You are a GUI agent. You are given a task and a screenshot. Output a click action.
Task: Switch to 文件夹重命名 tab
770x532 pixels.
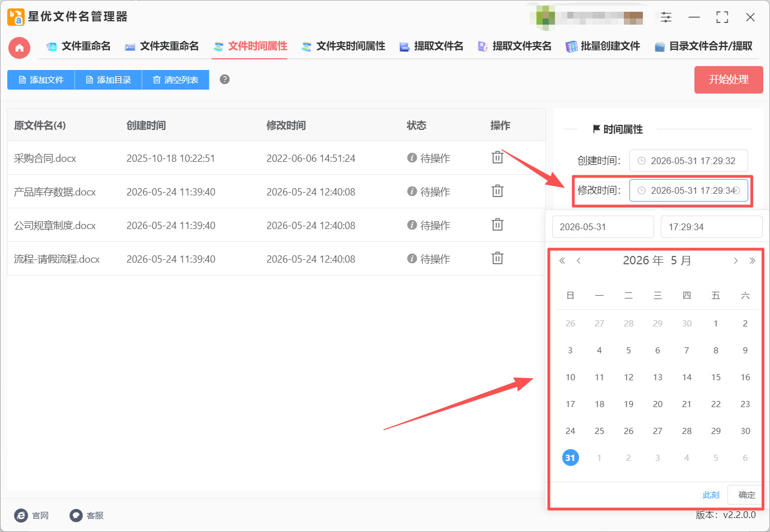point(162,46)
